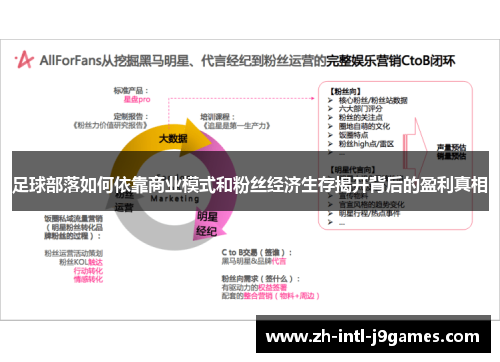Click the Marketing text in circle center
The height and width of the screenshot is (362, 500).
(175, 199)
